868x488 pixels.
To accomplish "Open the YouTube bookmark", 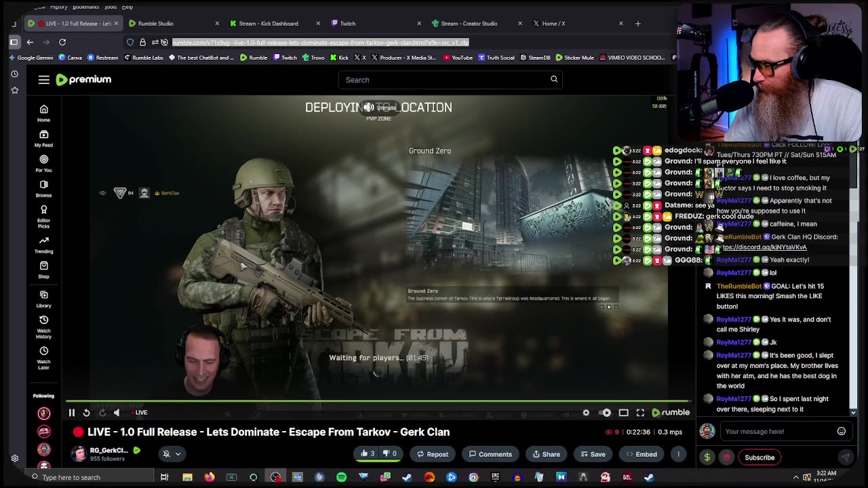I will click(458, 58).
